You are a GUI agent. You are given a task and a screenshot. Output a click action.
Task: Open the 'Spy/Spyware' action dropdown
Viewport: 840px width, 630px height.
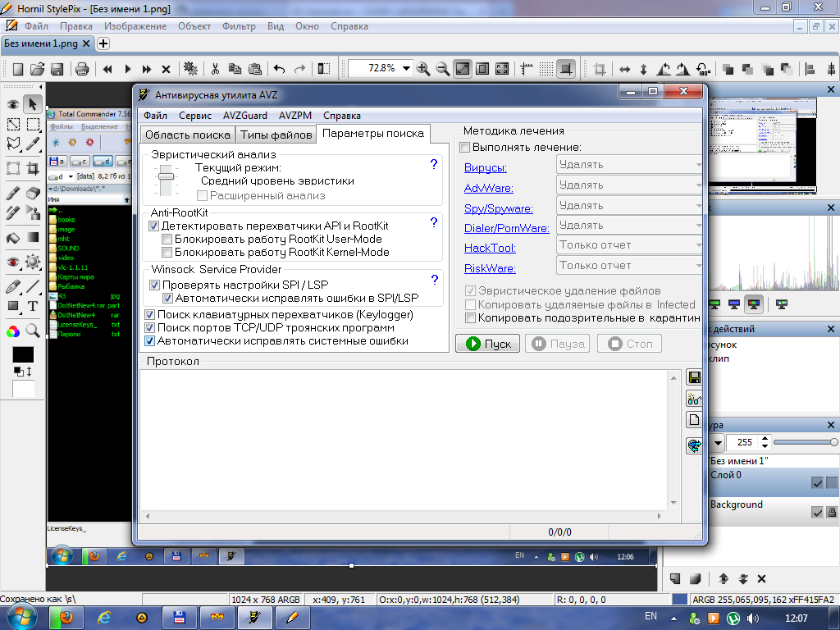coord(629,206)
